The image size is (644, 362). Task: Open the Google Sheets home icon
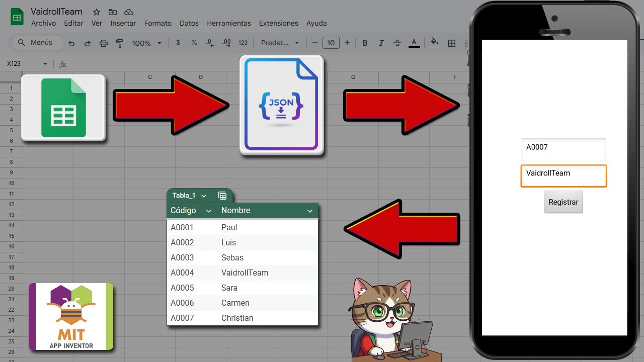[17, 17]
